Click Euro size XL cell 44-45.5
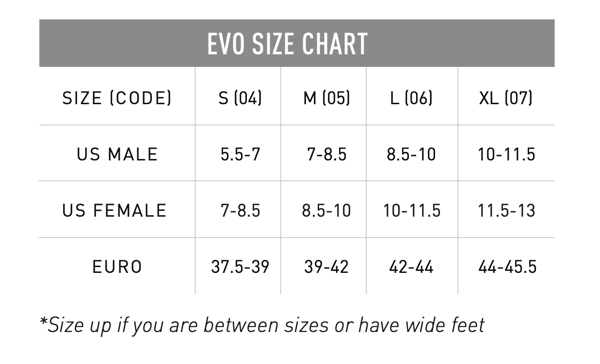The height and width of the screenshot is (364, 600). tap(507, 267)
